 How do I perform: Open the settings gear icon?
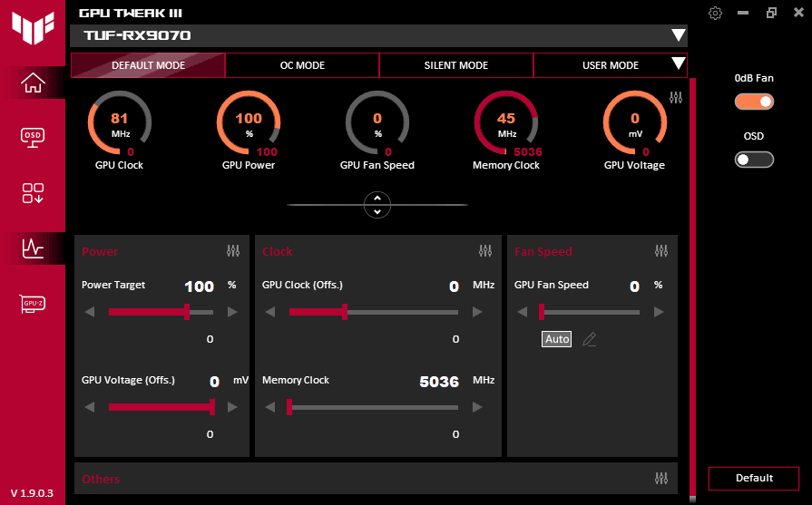[716, 13]
